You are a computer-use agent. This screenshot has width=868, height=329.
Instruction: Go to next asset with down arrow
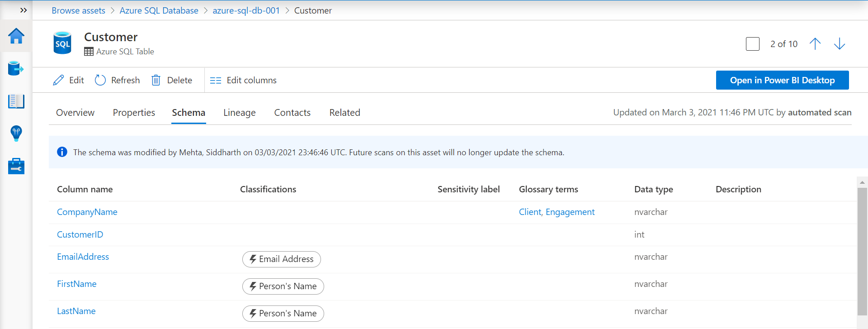[840, 44]
